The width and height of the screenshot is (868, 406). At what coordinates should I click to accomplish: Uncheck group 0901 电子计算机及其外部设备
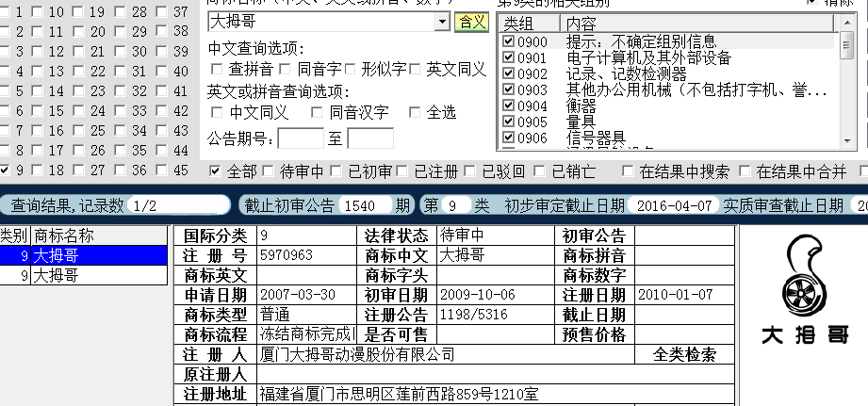point(508,57)
